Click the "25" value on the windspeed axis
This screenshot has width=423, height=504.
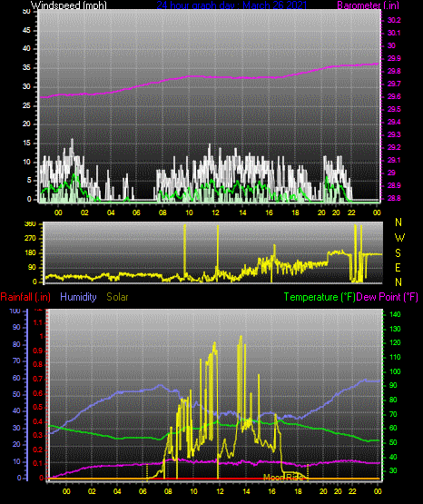[26, 105]
